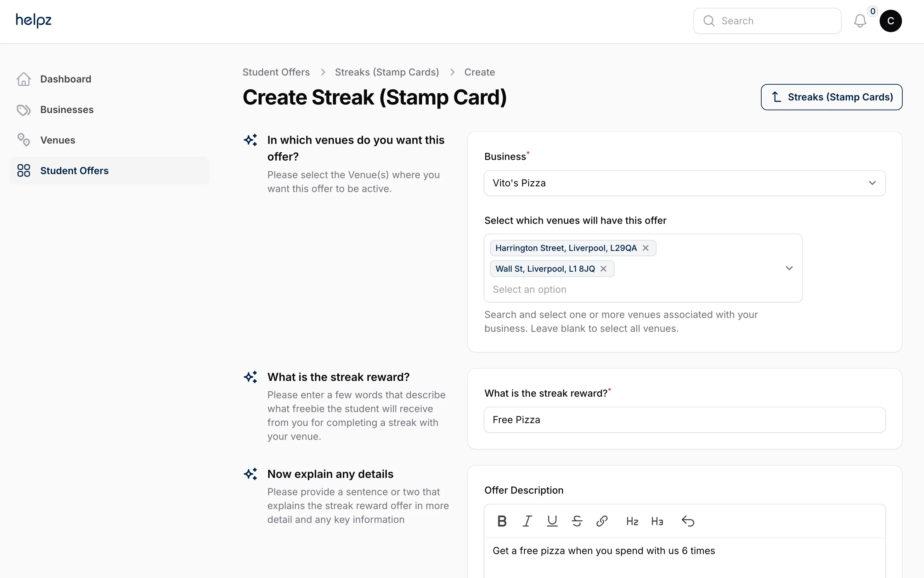Open the Dashboard page in the sidebar
Screen dimensions: 924x578
click(x=109, y=79)
